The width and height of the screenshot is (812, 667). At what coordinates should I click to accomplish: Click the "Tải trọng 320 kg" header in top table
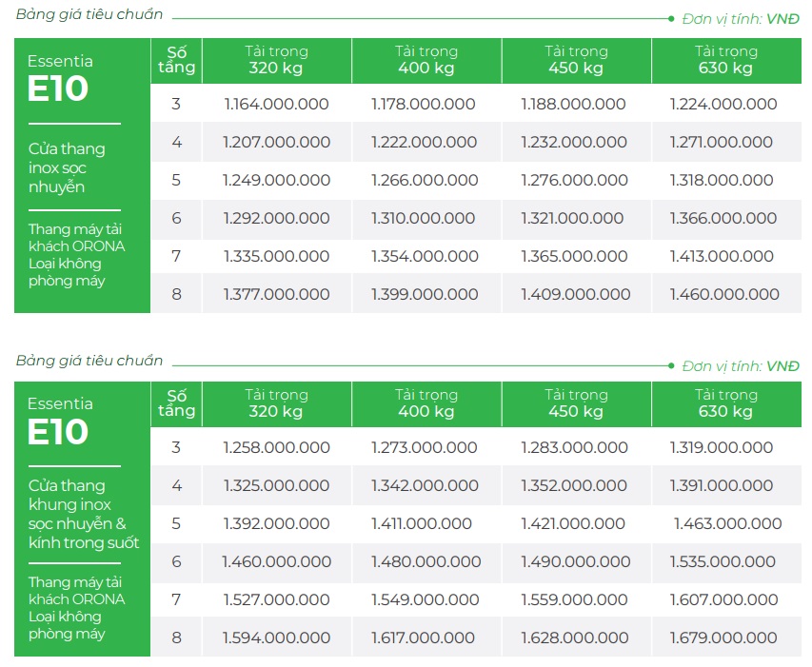coord(276,60)
